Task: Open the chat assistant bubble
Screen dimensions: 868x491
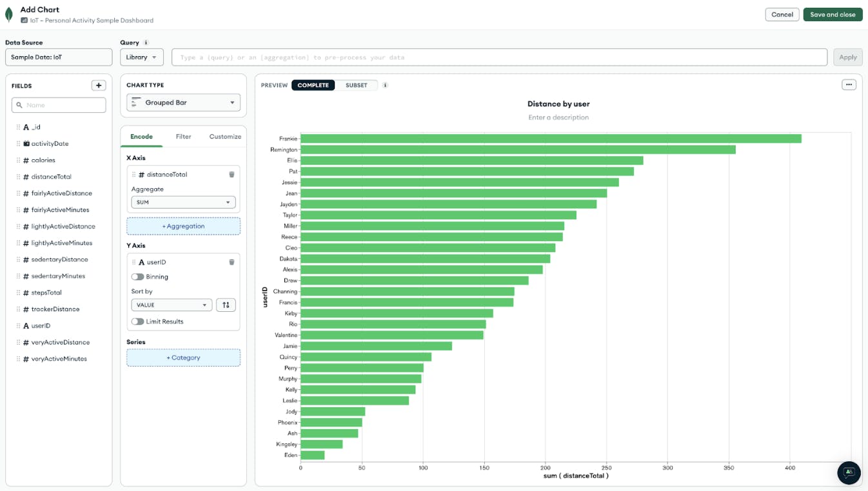Action: pyautogui.click(x=849, y=472)
